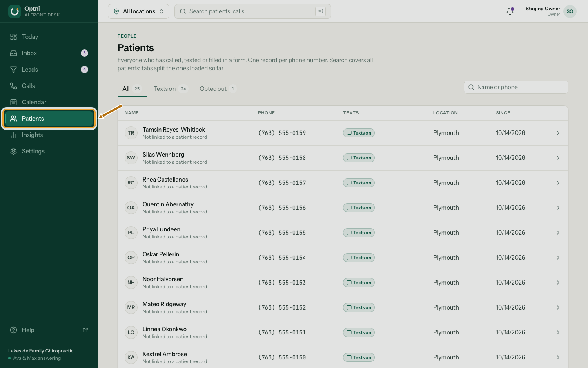Switch to the Opted out tab
Screen dimensions: 588x368
point(218,89)
